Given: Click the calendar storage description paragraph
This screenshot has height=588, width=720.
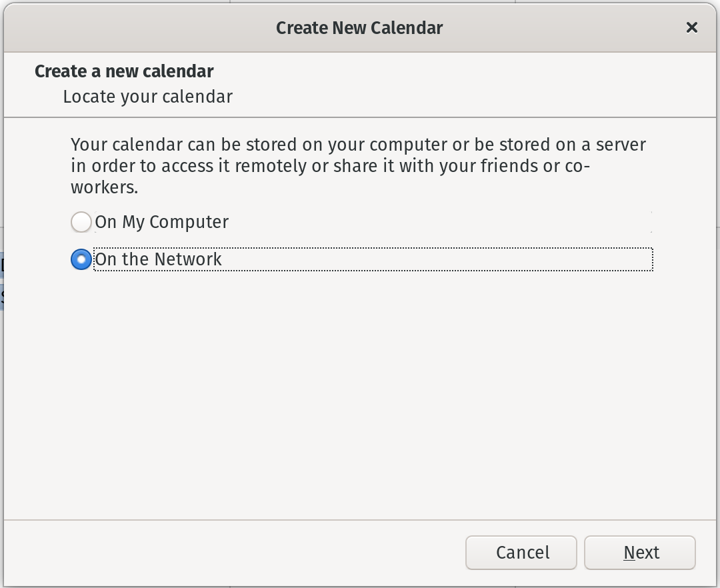Looking at the screenshot, I should [x=358, y=166].
